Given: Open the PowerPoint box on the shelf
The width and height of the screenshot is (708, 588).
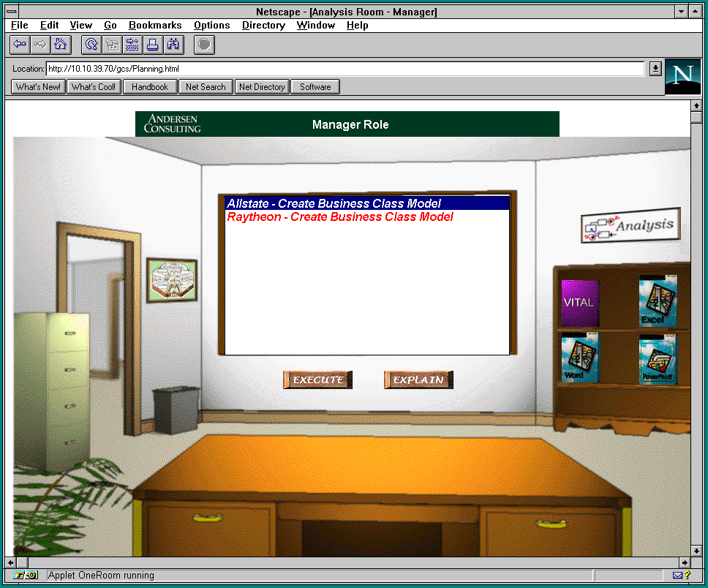Looking at the screenshot, I should [658, 358].
